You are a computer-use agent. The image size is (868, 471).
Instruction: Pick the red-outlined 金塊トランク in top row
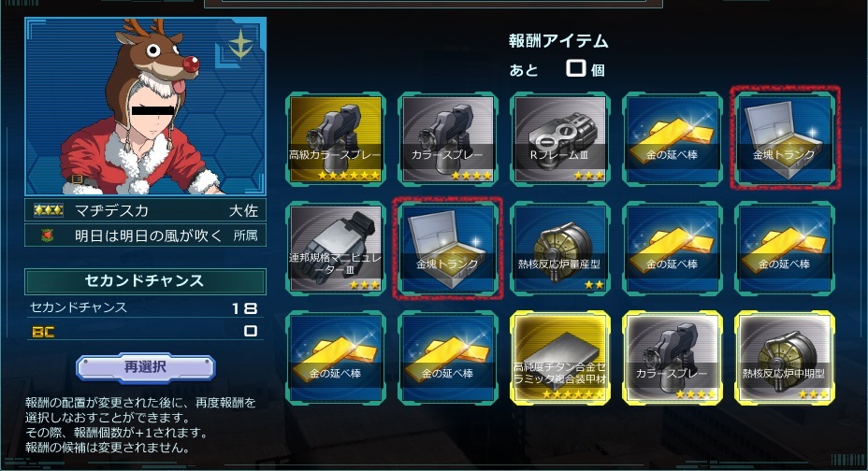coord(785,138)
